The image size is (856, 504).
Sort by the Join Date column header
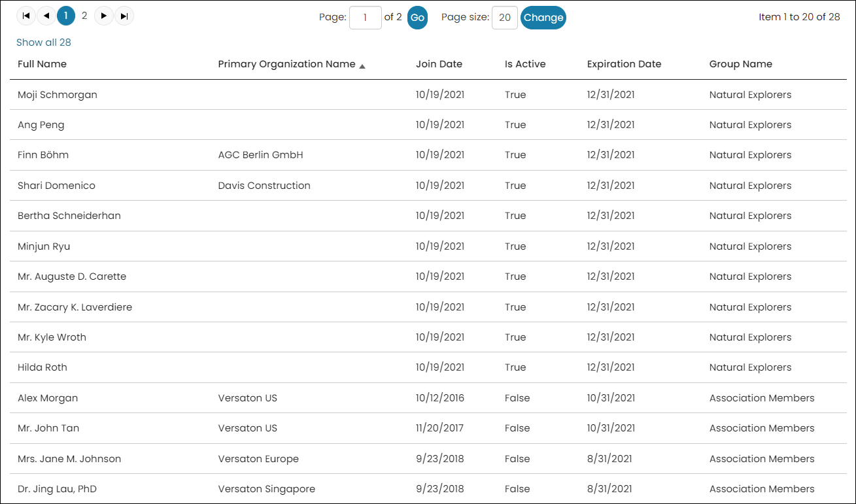pyautogui.click(x=439, y=64)
